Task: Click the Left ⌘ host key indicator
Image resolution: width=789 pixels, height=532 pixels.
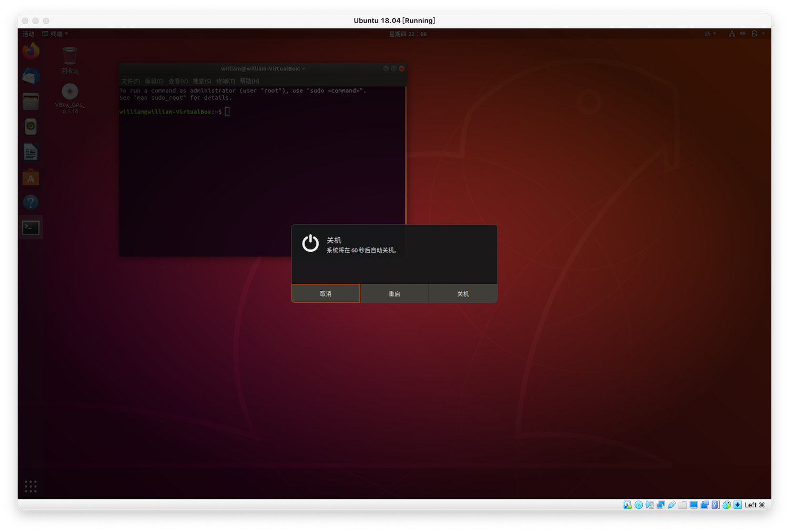Action: (x=755, y=505)
